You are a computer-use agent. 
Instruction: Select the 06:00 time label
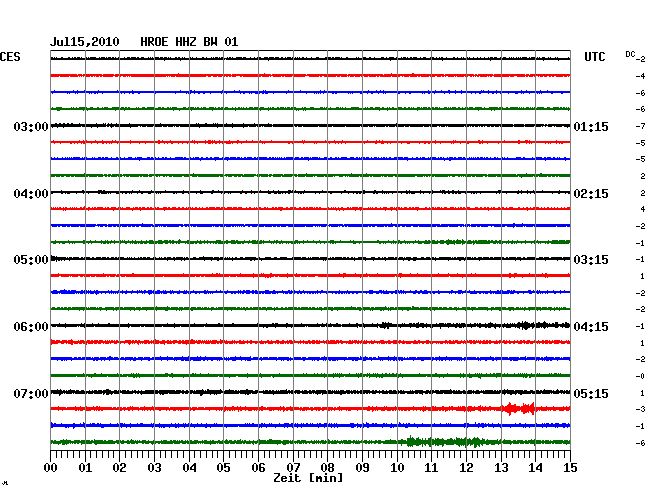click(31, 327)
